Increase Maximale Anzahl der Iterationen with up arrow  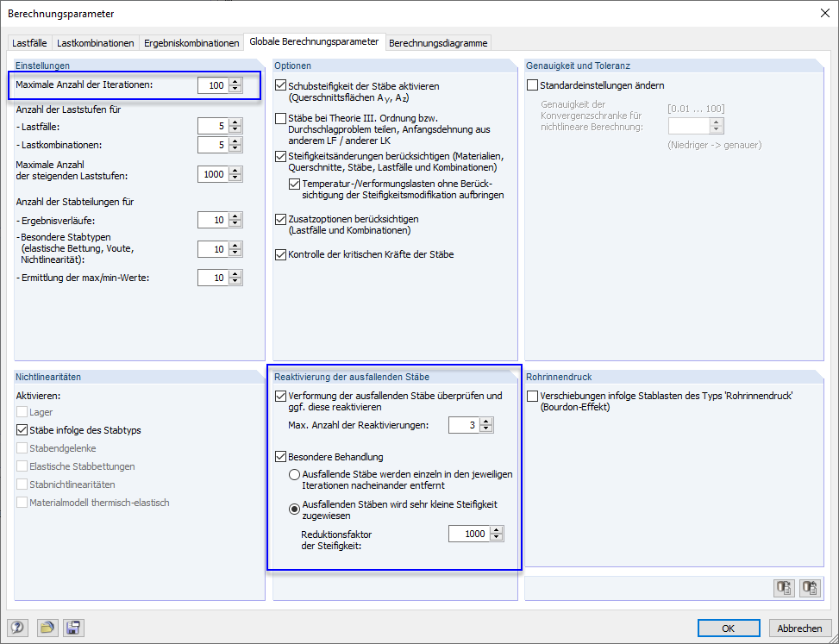coord(235,82)
